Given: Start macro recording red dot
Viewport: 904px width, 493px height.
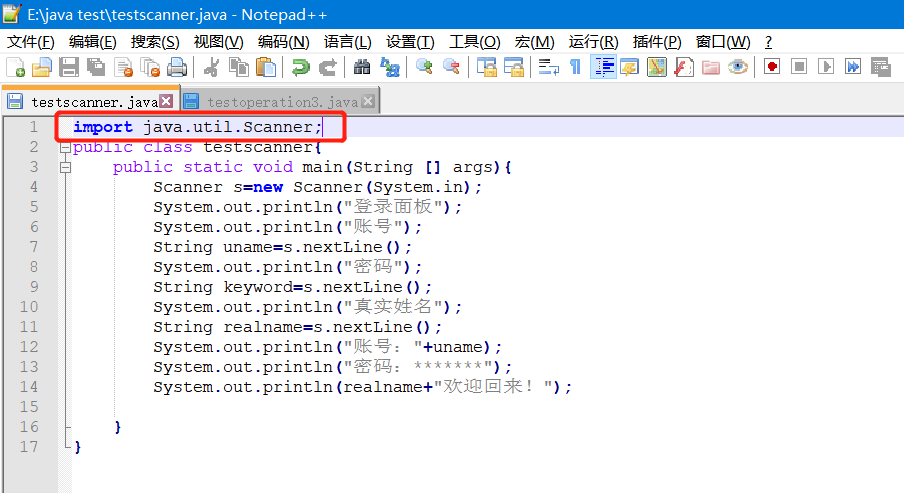Looking at the screenshot, I should [x=772, y=67].
